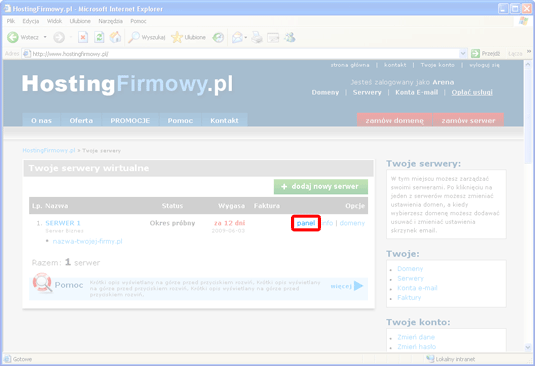
Task: Select the Kontakt site tab
Action: [224, 120]
